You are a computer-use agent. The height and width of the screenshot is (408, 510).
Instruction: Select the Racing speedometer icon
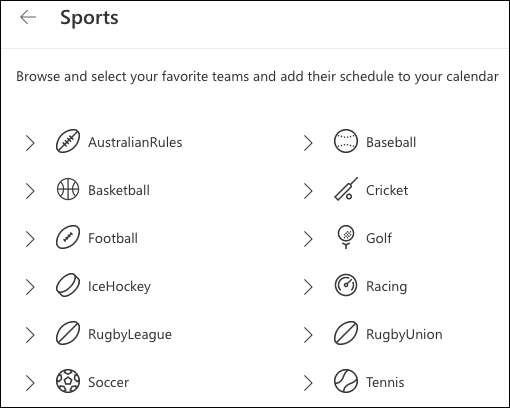coord(346,285)
